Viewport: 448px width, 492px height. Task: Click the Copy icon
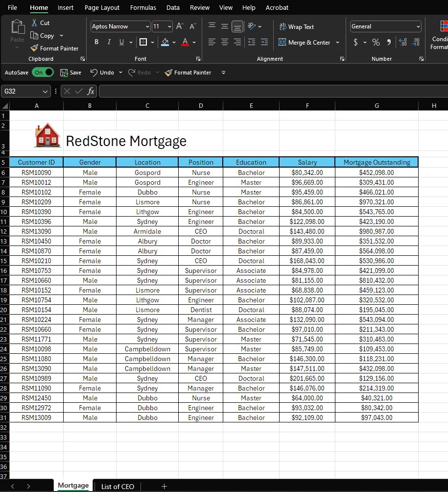point(34,35)
